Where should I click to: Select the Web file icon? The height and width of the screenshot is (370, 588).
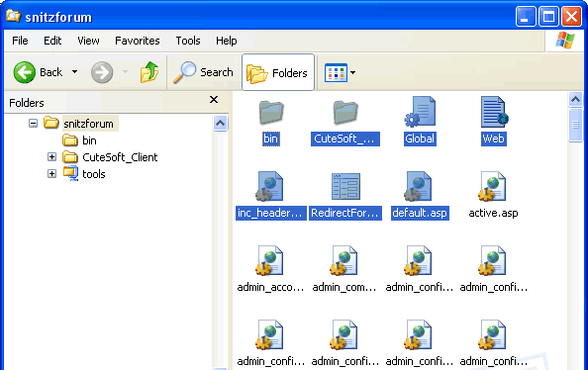point(494,112)
